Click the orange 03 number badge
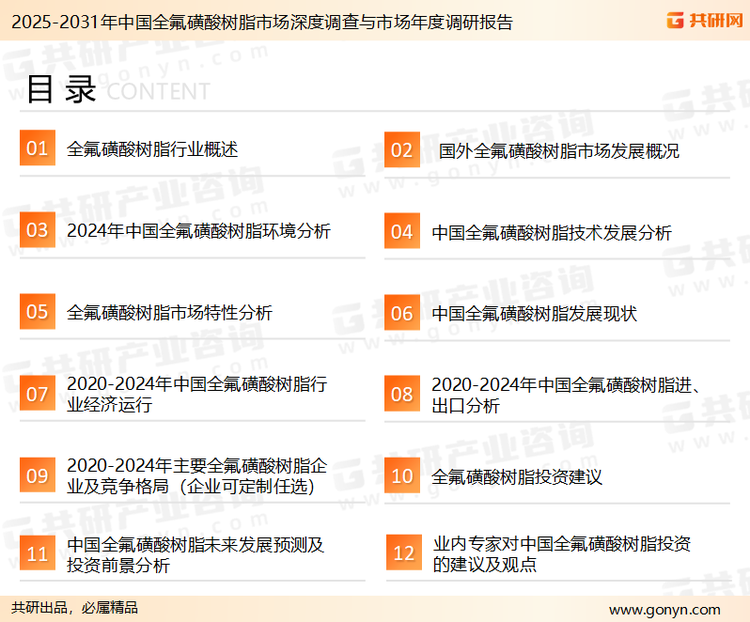 coord(37,230)
